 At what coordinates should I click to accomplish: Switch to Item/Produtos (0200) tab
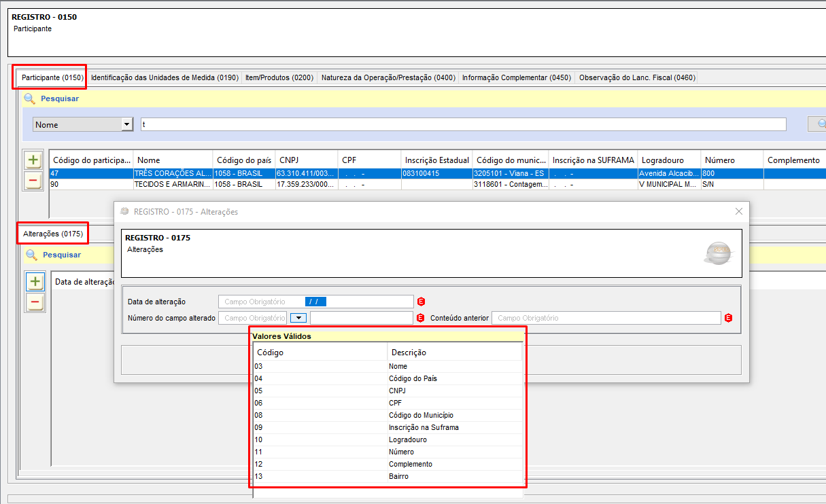coord(279,77)
